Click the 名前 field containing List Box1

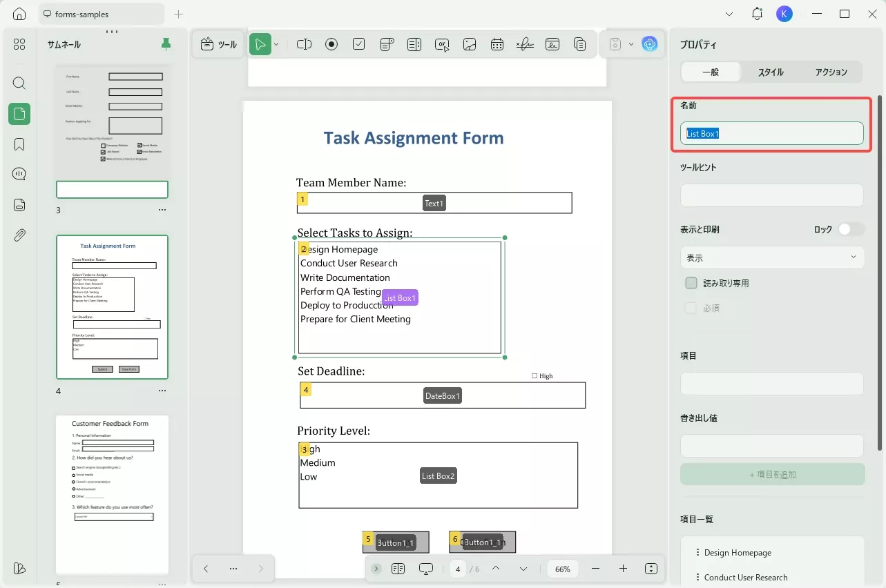click(772, 133)
